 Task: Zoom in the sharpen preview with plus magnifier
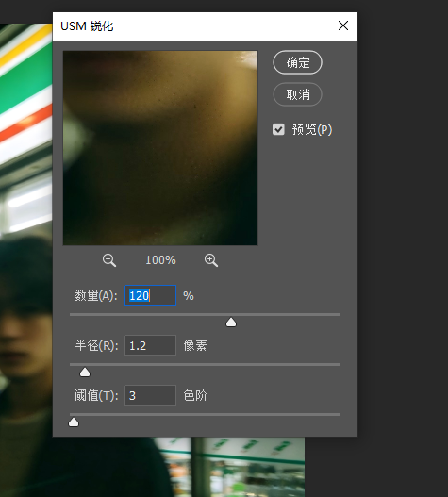pyautogui.click(x=211, y=260)
